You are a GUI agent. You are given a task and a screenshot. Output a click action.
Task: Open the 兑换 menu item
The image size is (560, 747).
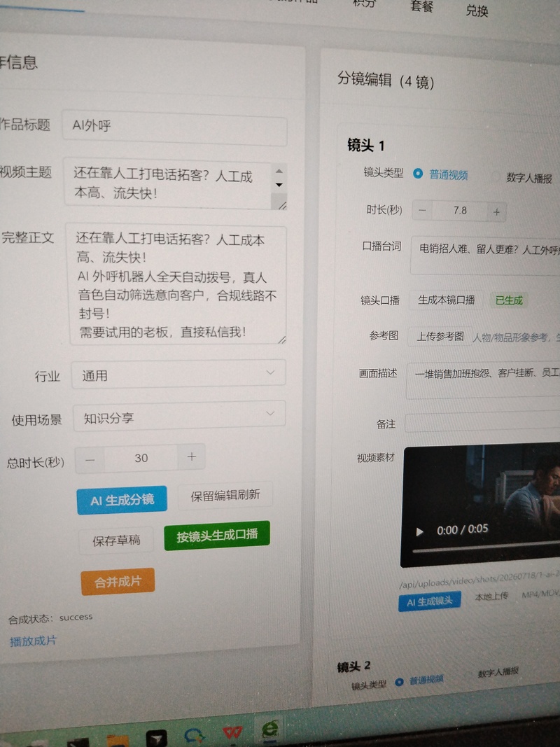(x=477, y=10)
